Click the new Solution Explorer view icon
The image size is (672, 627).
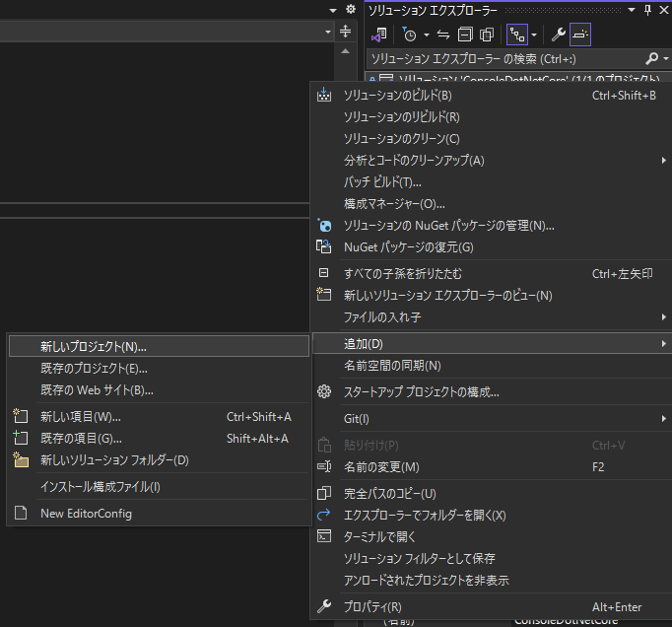point(324,294)
